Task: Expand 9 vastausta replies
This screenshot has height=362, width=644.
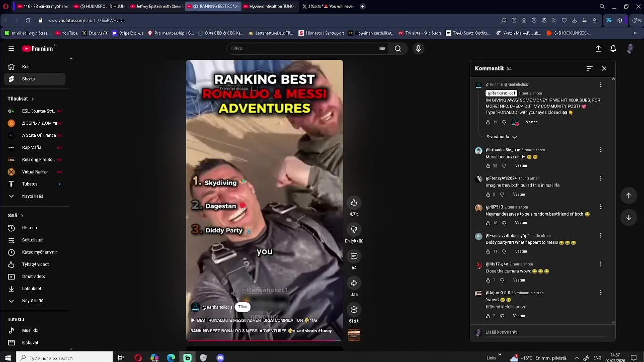Action: point(502,137)
